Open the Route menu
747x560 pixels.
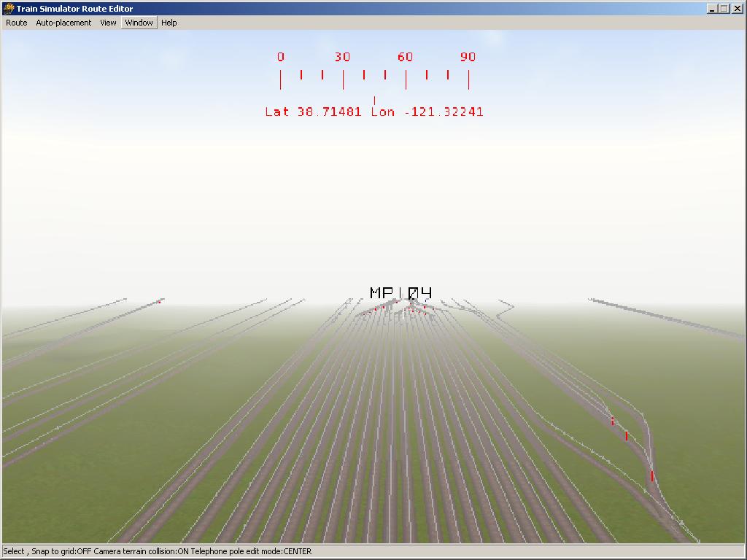pyautogui.click(x=17, y=23)
